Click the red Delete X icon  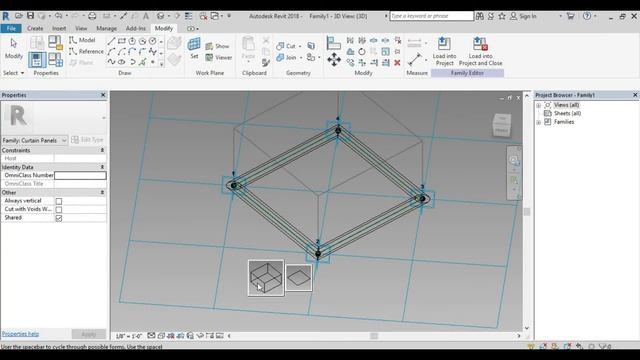pos(397,63)
